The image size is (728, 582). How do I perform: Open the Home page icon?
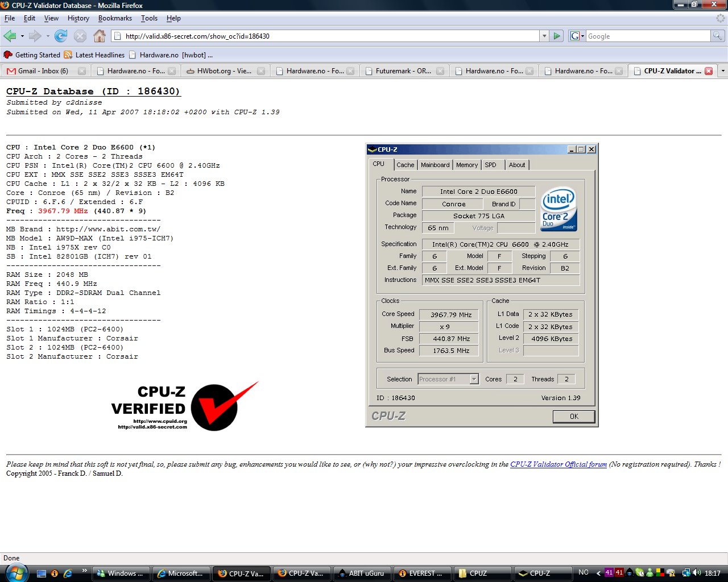click(100, 36)
